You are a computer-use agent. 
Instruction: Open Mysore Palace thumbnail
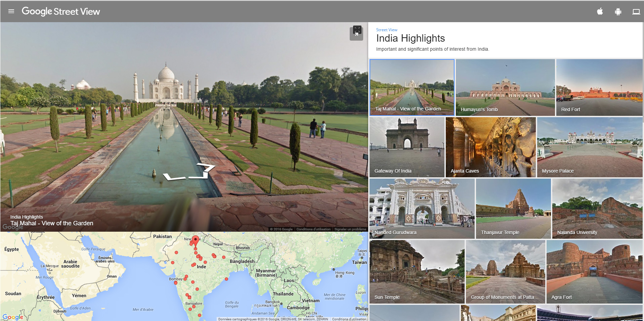point(590,147)
